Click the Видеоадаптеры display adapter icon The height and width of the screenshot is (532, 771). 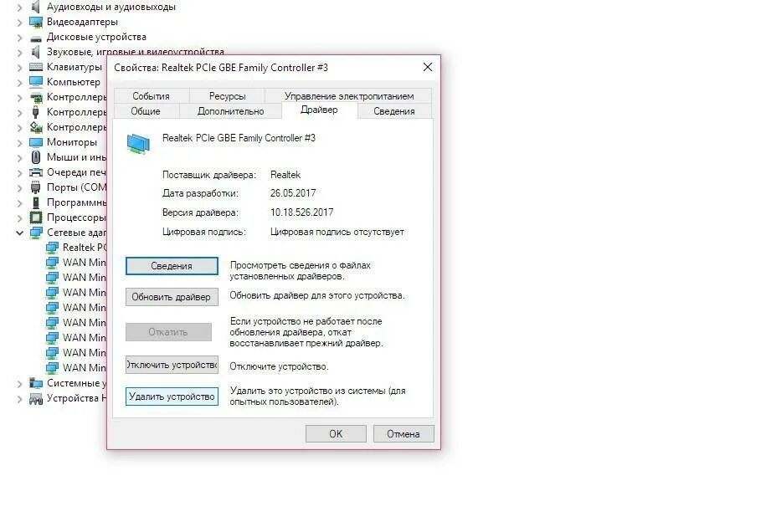tap(36, 22)
